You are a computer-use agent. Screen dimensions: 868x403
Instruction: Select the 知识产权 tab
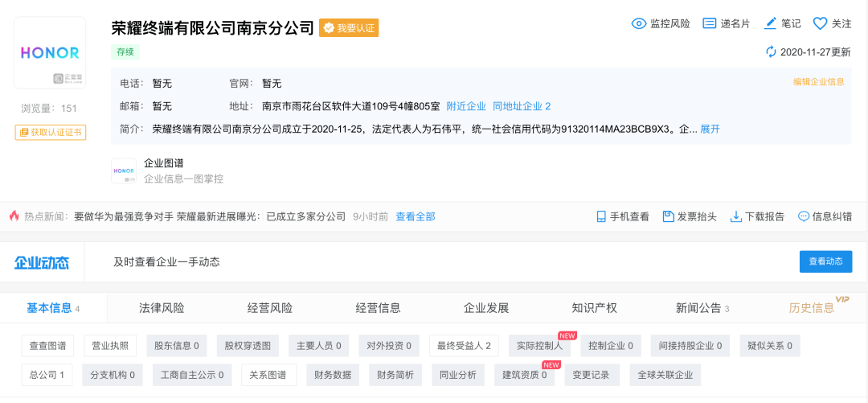click(x=594, y=308)
